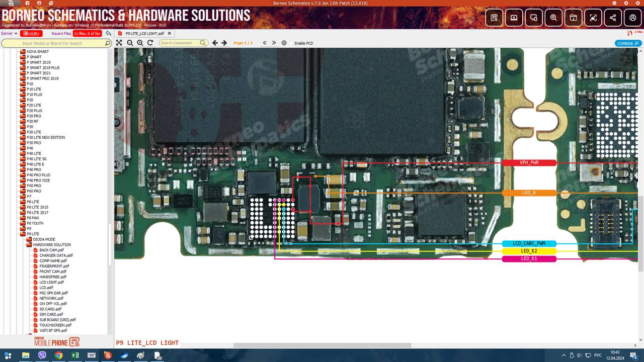This screenshot has height=362, width=644.
Task: Expand the P8 YOUTH folder
Action: 23,223
